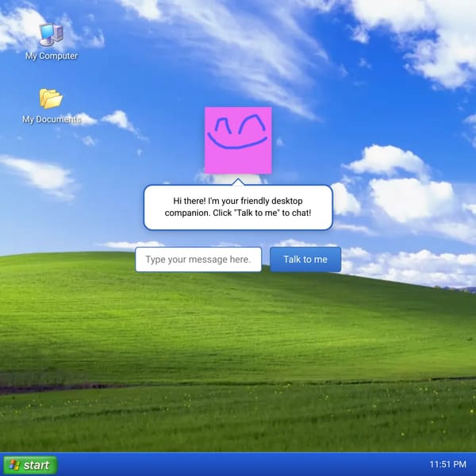Click the 'Talk to me' button
476x476 pixels.
click(305, 259)
